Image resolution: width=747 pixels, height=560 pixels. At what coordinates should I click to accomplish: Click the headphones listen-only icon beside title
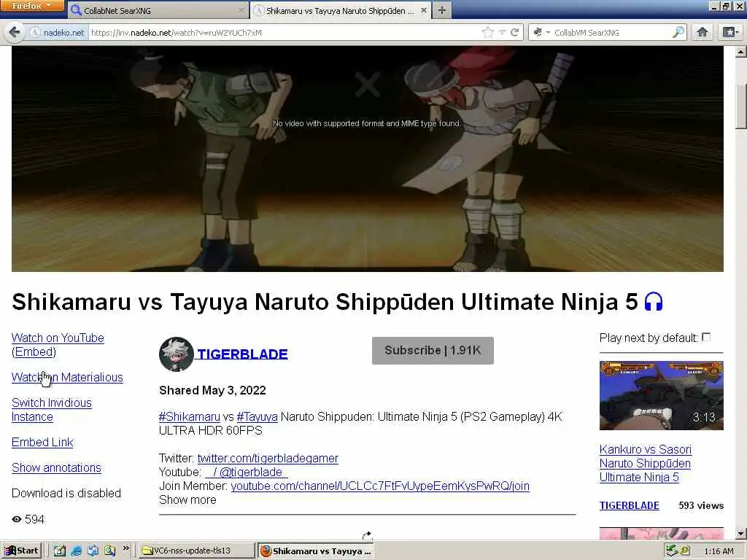tap(654, 301)
